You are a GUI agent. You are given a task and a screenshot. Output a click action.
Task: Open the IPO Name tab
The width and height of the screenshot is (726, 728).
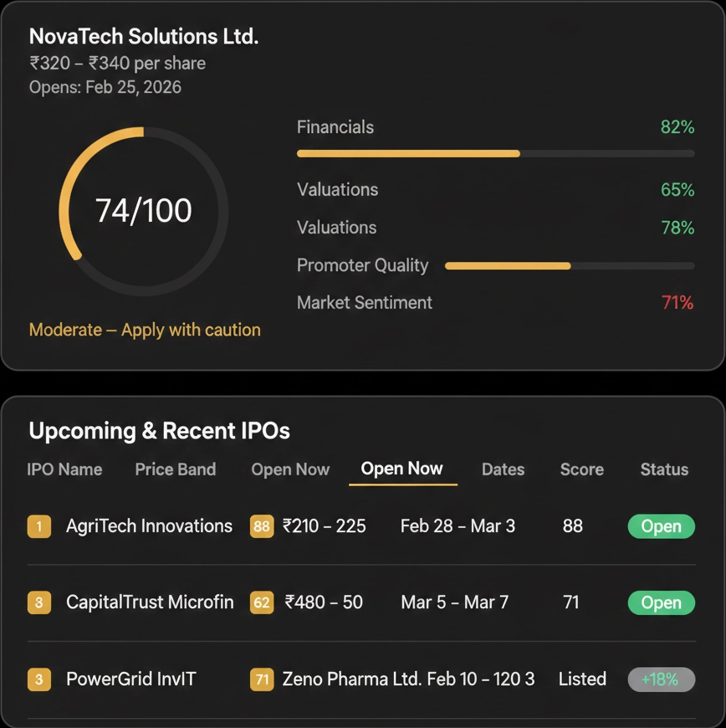pos(64,469)
